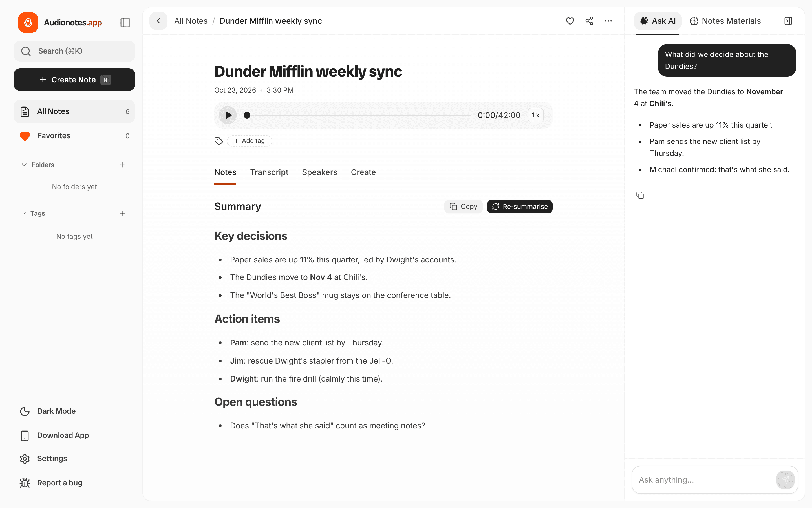Open the share icon in header

(589, 21)
